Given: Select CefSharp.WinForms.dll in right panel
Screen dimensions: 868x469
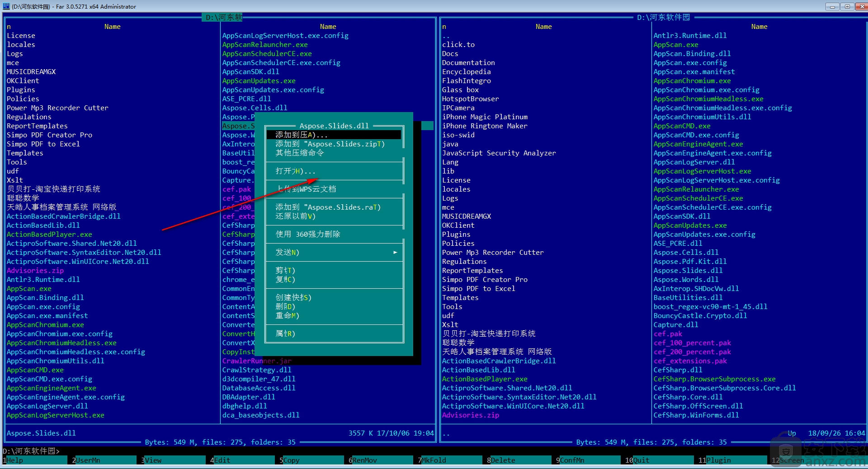Looking at the screenshot, I should (x=696, y=415).
